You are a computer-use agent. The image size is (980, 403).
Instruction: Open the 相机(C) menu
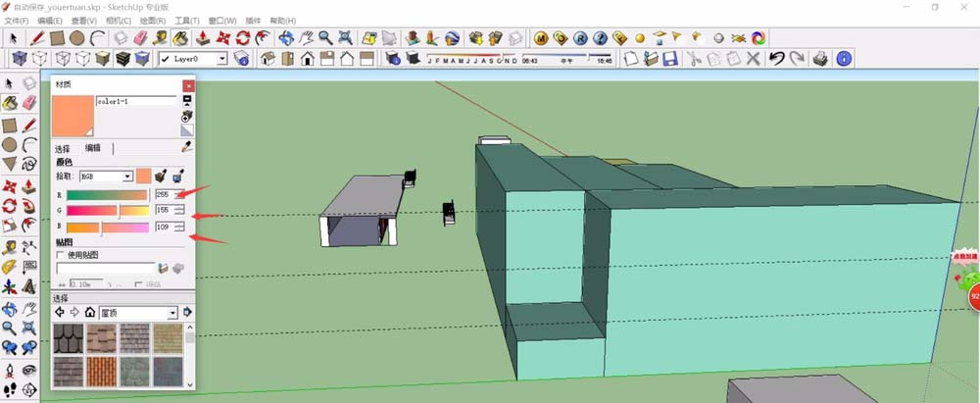point(118,20)
